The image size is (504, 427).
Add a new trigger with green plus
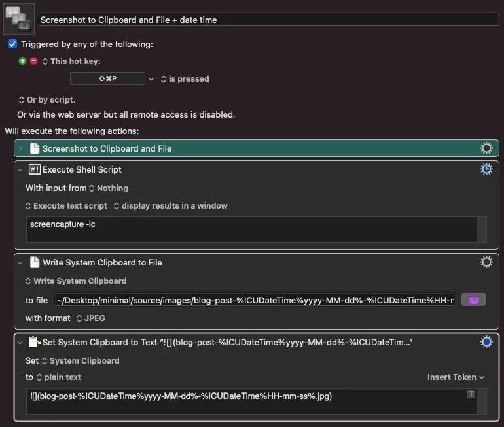tap(22, 61)
